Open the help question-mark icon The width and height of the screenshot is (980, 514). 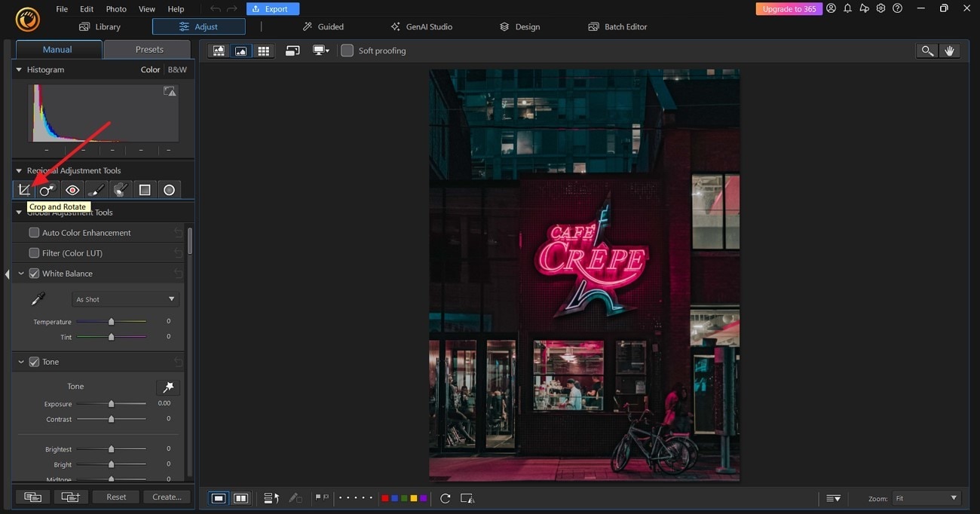[897, 8]
